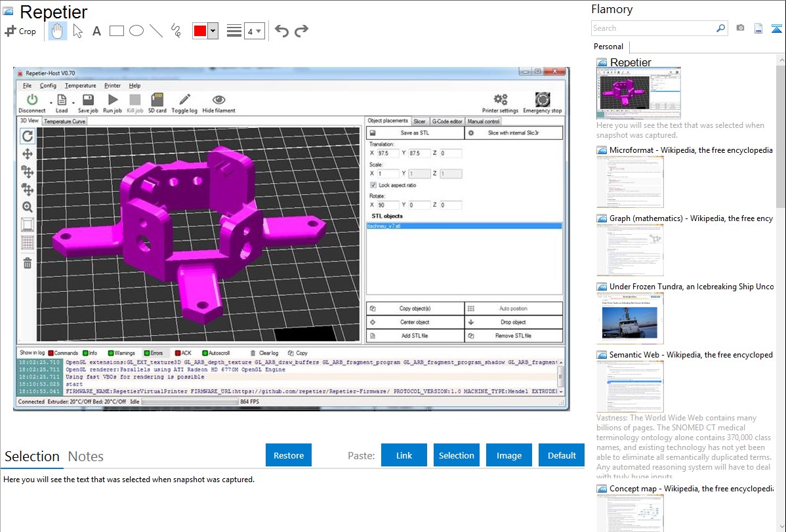
Task: Toggle ACK in the Show in log bar
Action: 183,353
